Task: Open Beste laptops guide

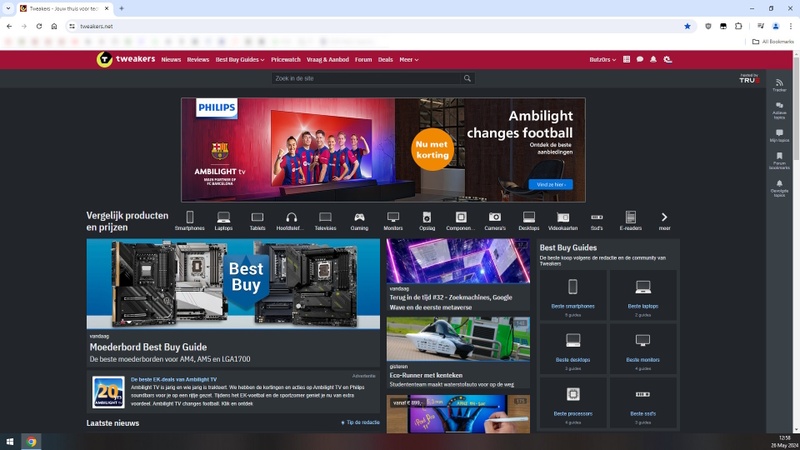Action: (643, 295)
